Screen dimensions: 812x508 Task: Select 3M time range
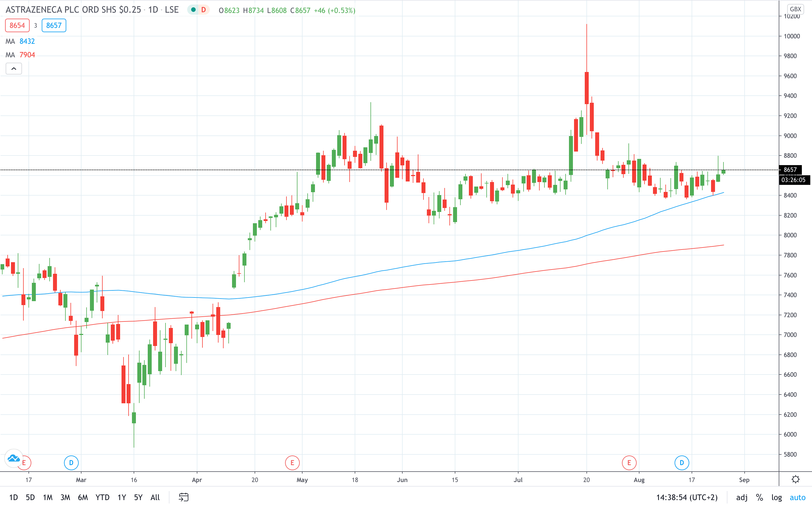(x=65, y=497)
